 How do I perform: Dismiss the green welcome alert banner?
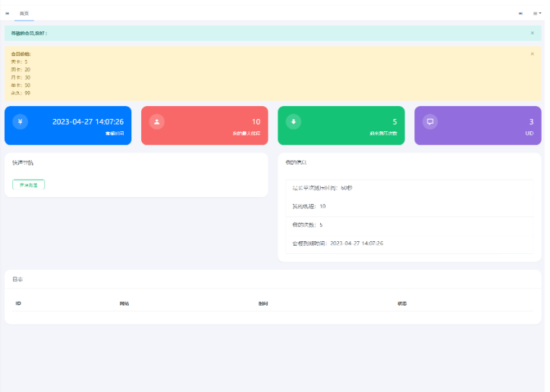coord(532,33)
